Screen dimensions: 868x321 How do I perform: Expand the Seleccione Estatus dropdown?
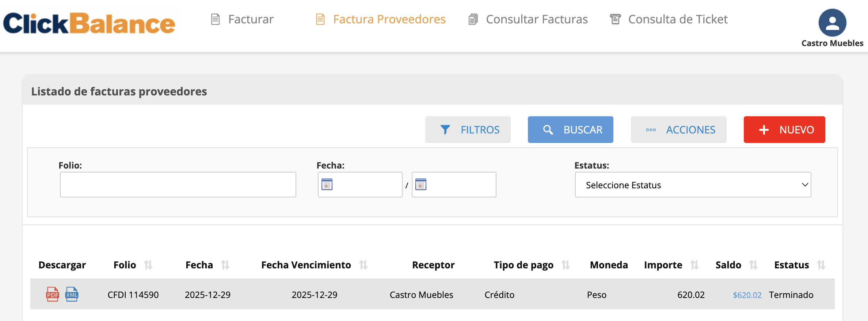pyautogui.click(x=693, y=185)
